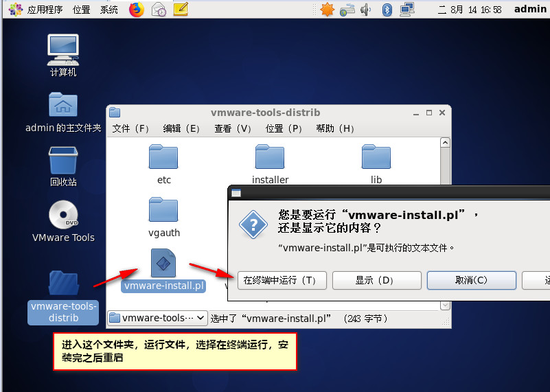Select the VMware Tools DVD icon
This screenshot has height=392, width=550.
(x=63, y=221)
